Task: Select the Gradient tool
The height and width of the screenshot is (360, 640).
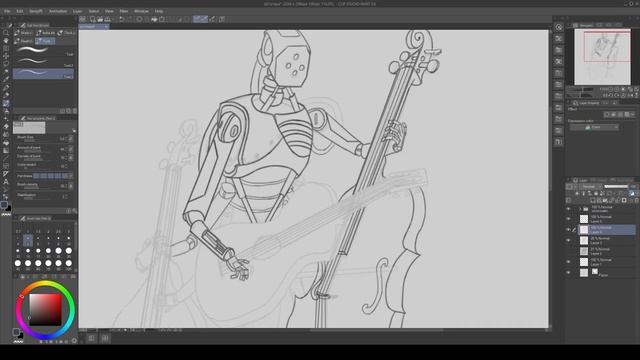Action: coord(6,150)
